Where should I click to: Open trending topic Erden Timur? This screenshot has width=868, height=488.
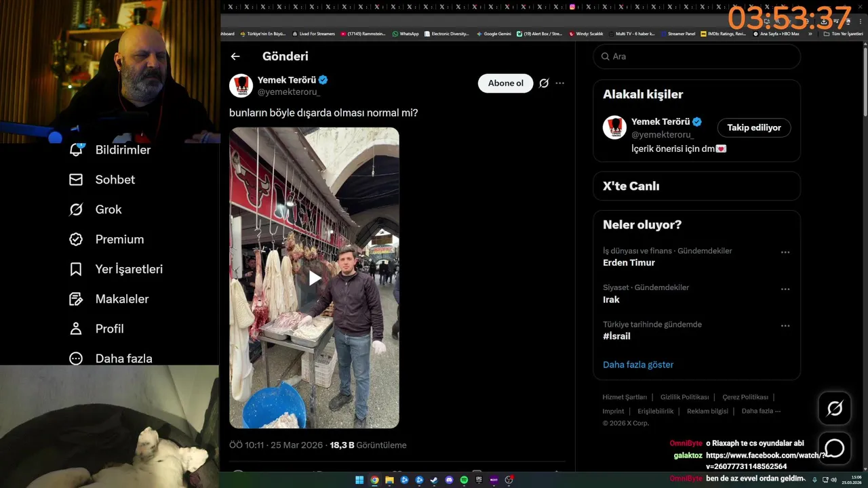tap(629, 263)
